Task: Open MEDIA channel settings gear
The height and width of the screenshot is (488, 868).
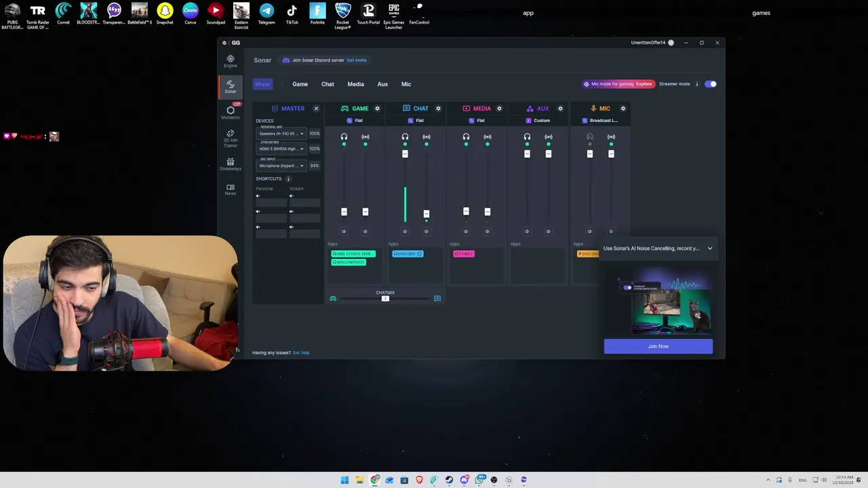Action: (499, 108)
